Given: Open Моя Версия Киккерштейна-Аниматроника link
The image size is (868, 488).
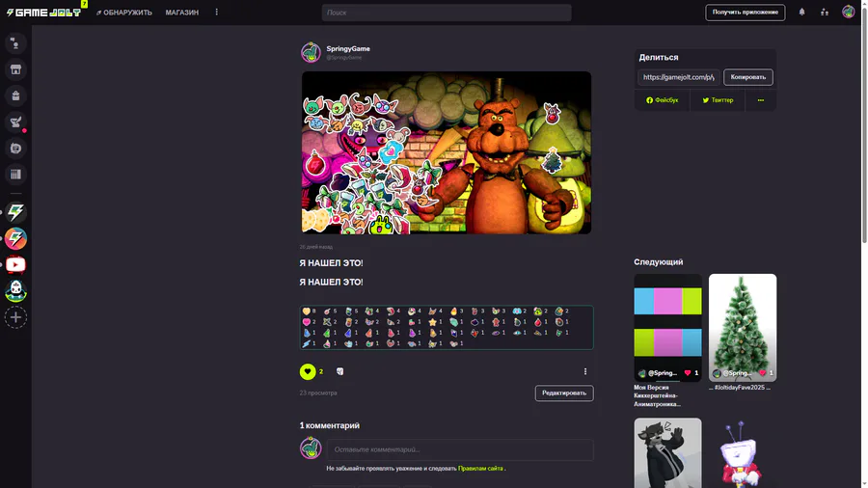Looking at the screenshot, I should tap(659, 396).
